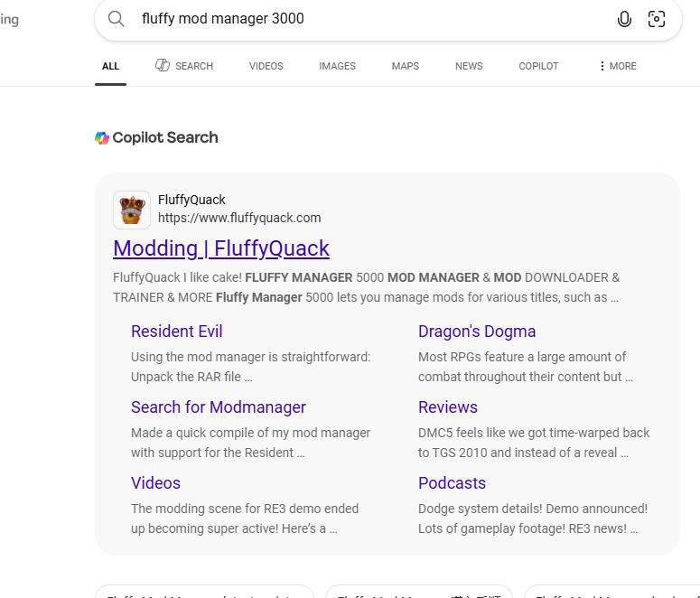This screenshot has height=598, width=700.
Task: Open visual search camera icon
Action: tap(657, 19)
